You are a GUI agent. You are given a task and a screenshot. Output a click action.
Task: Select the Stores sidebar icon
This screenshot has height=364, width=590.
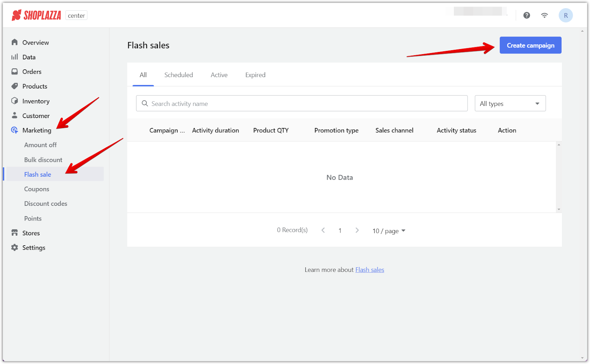14,233
